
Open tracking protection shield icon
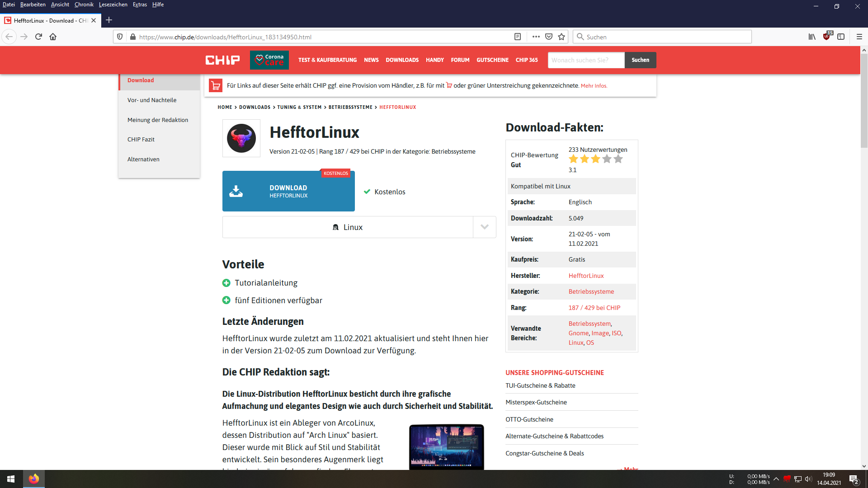(x=120, y=37)
